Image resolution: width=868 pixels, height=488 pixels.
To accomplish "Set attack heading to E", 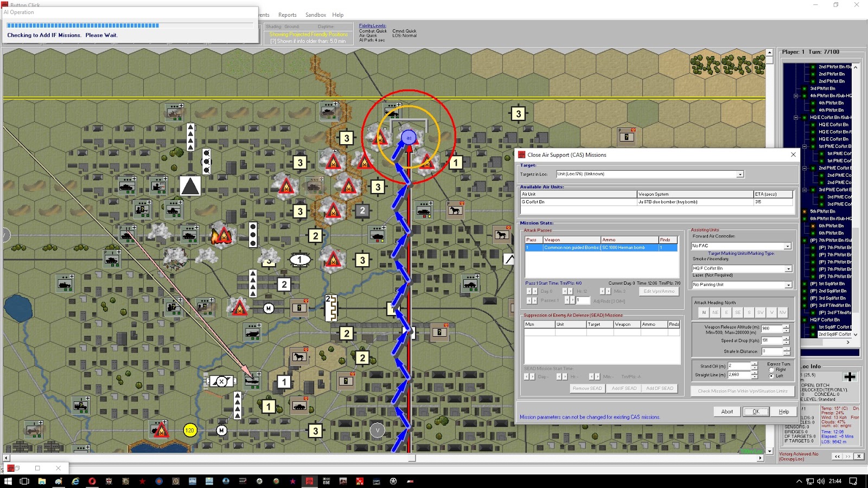I will click(726, 312).
